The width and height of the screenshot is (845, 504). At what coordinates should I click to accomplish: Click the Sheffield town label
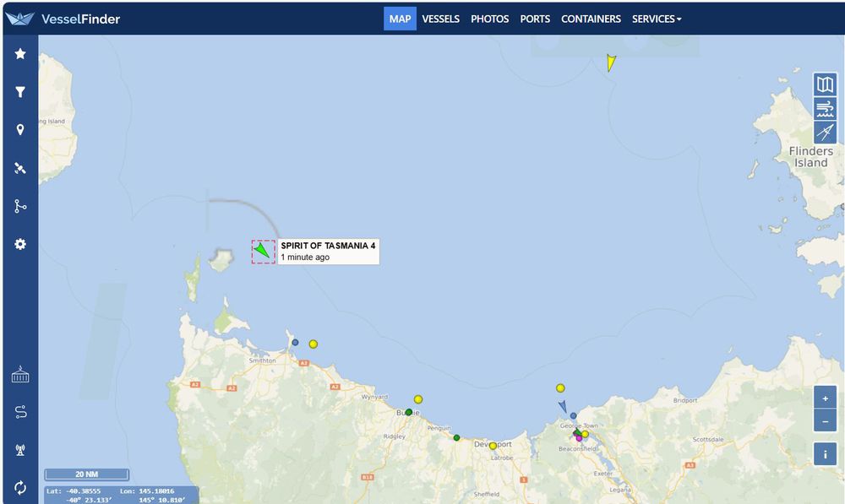pos(487,494)
